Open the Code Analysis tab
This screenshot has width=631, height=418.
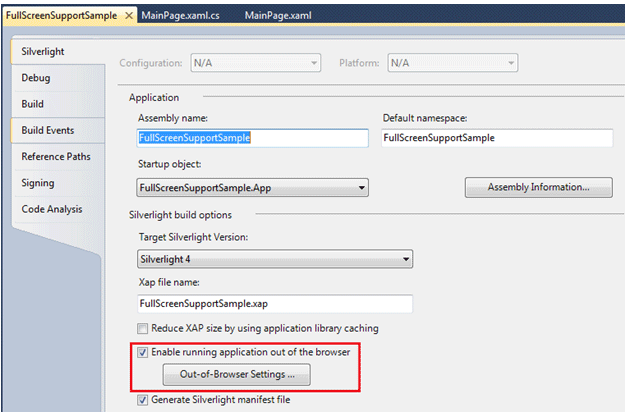tap(52, 209)
